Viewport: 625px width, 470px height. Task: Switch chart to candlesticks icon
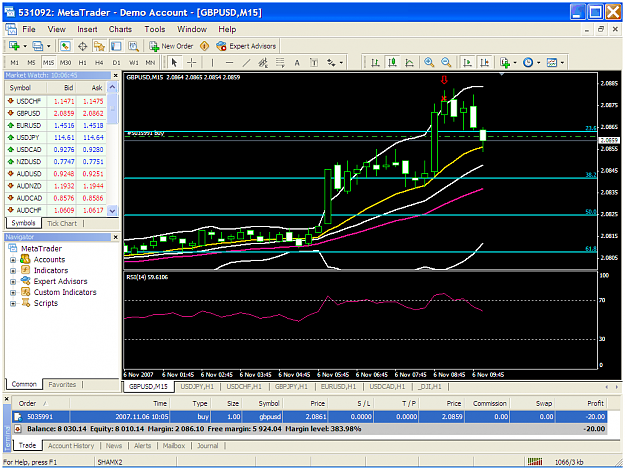(393, 63)
